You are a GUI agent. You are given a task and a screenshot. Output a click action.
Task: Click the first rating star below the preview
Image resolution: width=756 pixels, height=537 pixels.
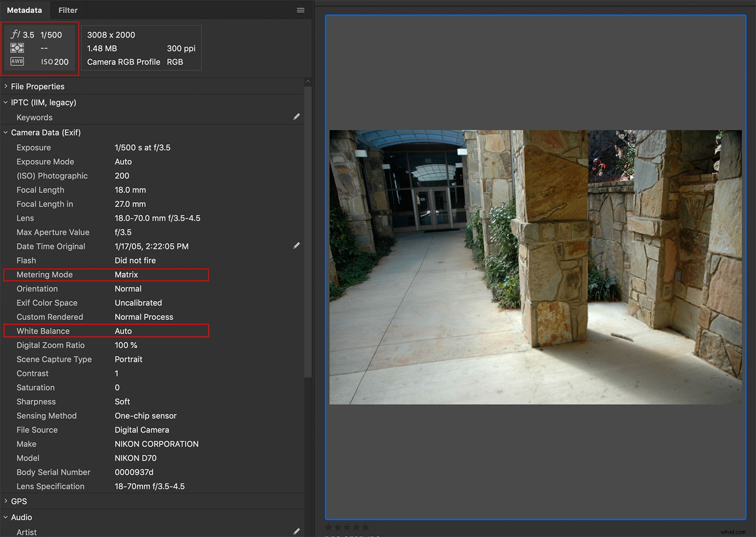click(330, 526)
